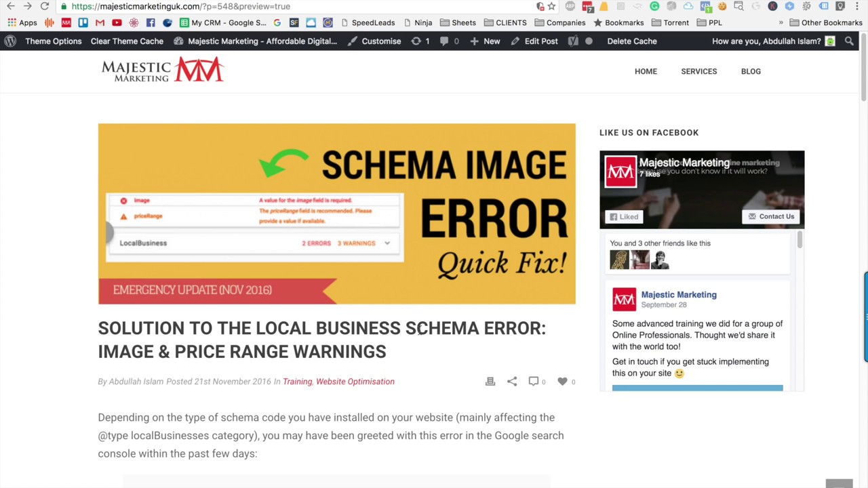Click the schema image error featured banner

pos(336,213)
